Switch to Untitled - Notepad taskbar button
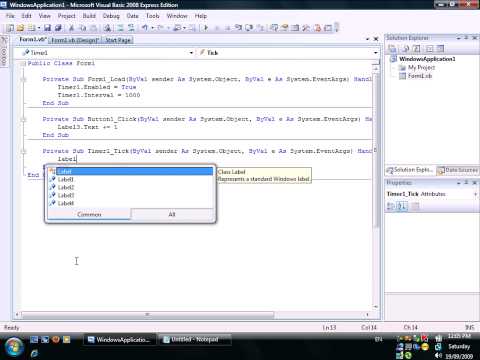The width and height of the screenshot is (480, 360). (194, 340)
